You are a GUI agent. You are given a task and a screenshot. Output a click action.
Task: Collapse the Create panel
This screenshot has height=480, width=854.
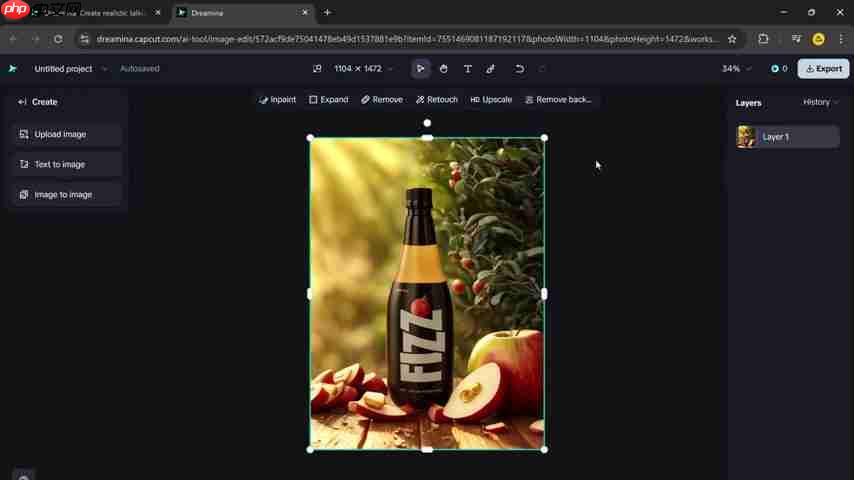point(22,102)
